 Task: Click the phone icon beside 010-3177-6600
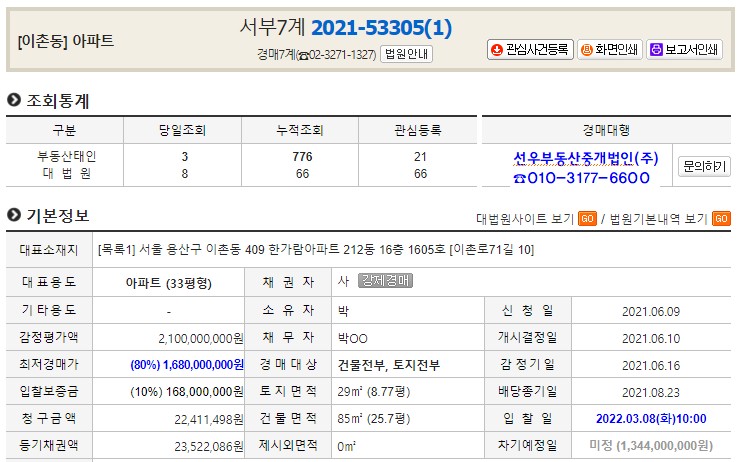pos(519,179)
